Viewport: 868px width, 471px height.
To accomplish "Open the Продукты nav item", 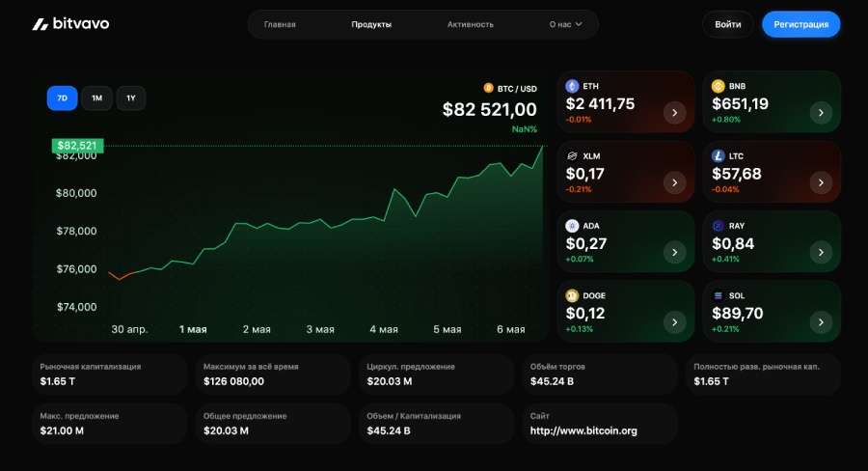I will (371, 24).
